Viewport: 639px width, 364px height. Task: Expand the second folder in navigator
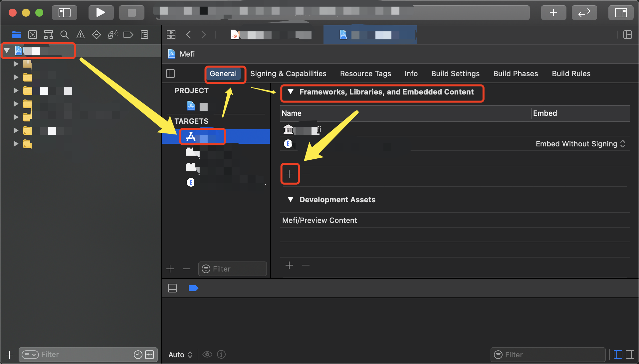(x=16, y=77)
